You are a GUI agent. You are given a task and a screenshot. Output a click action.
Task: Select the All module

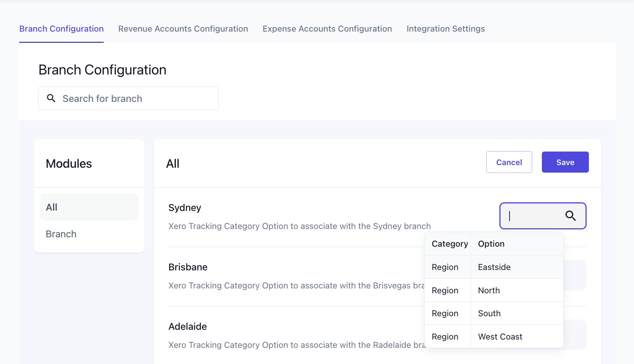89,207
